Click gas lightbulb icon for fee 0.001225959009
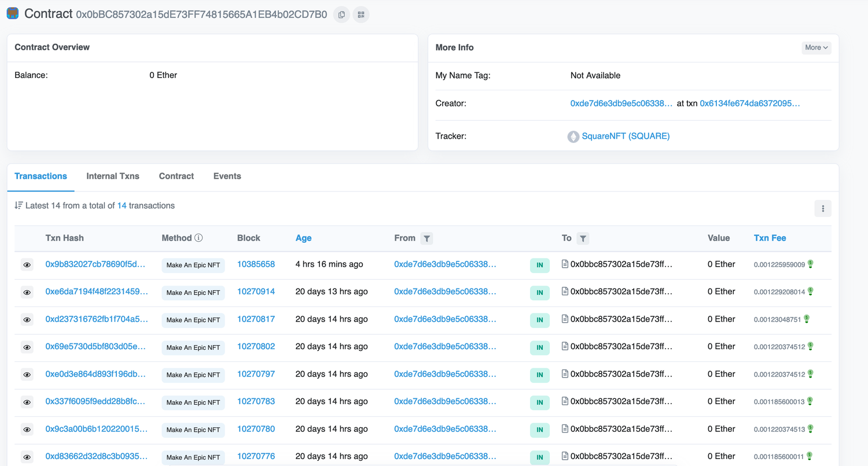This screenshot has height=466, width=868. click(811, 264)
